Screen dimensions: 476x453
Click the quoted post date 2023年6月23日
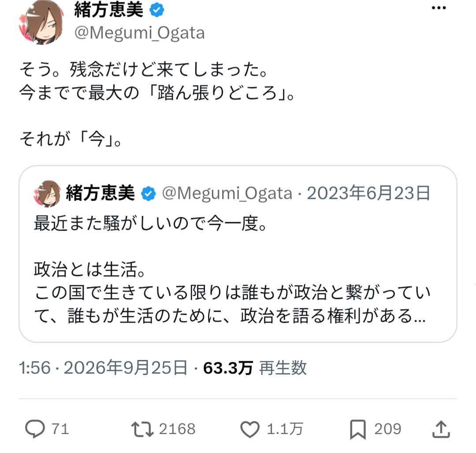(368, 193)
